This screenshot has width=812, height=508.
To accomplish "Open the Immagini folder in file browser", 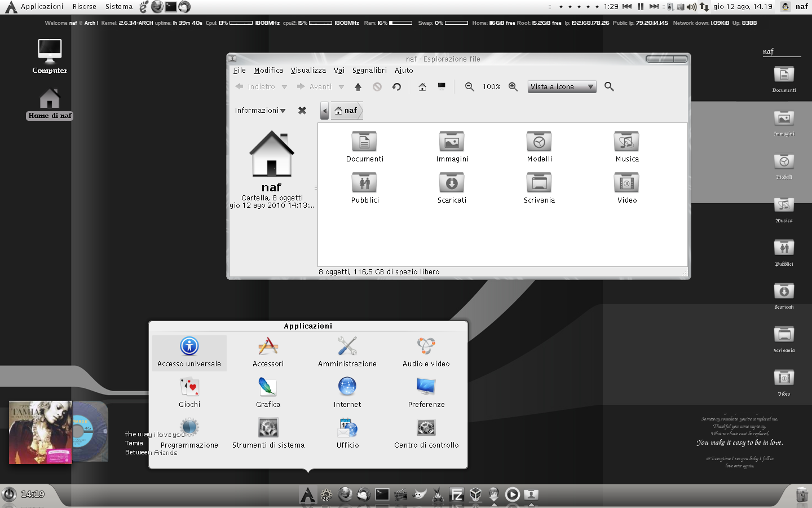I will click(452, 147).
